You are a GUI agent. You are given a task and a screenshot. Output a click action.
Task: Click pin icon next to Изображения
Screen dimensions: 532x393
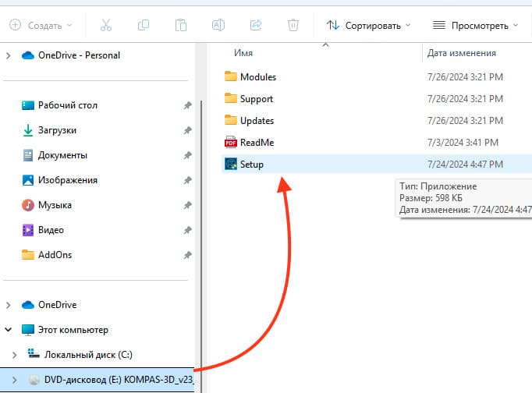pos(188,180)
